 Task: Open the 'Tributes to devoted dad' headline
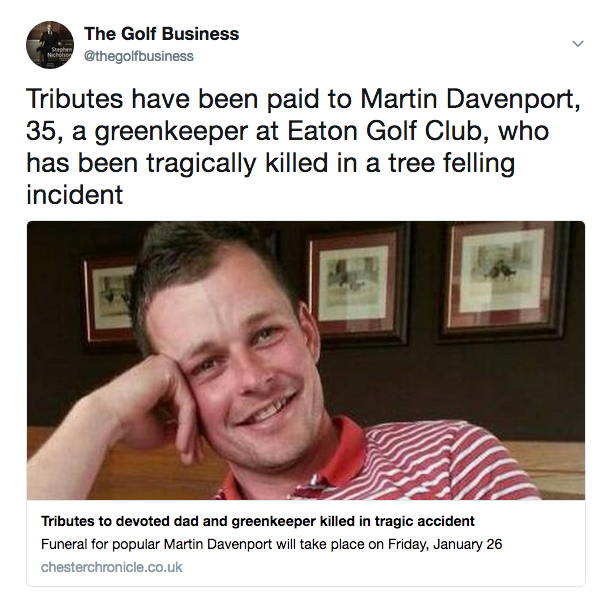click(258, 521)
